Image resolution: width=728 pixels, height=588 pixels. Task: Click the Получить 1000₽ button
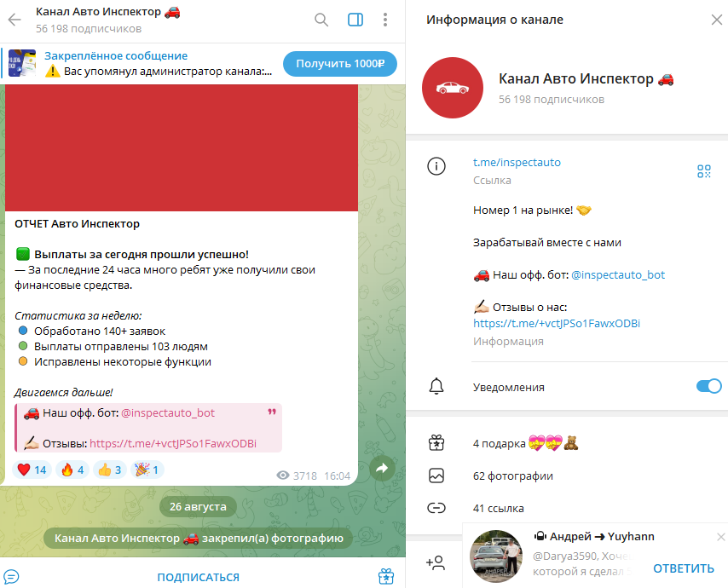tap(340, 64)
